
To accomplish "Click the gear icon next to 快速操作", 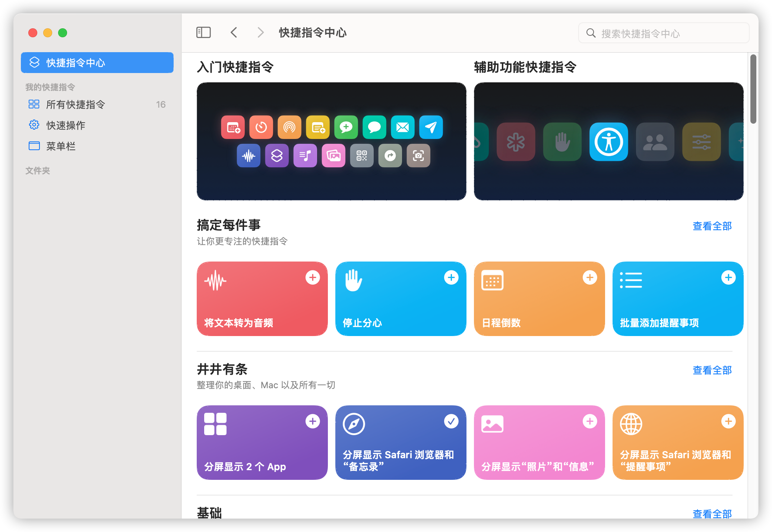I will pos(34,125).
